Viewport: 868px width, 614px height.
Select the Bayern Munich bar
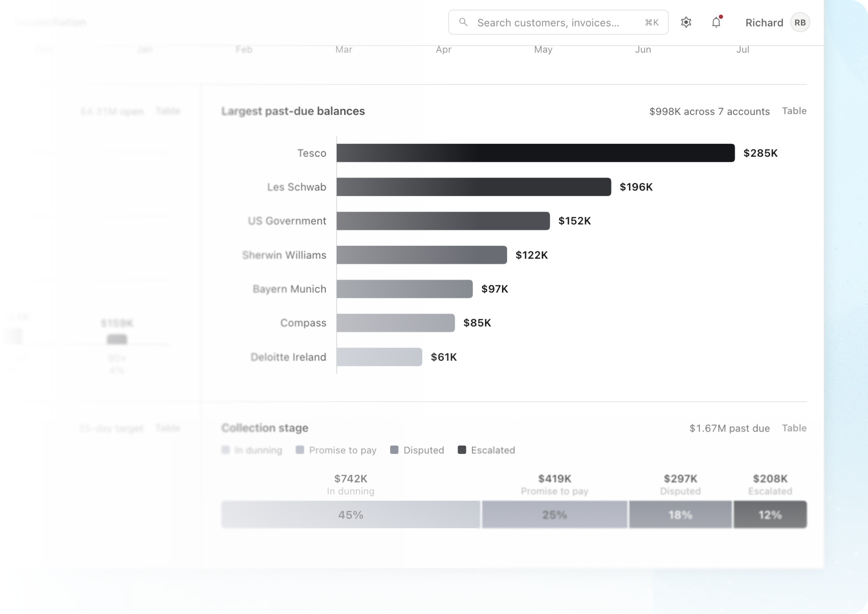[x=405, y=289]
